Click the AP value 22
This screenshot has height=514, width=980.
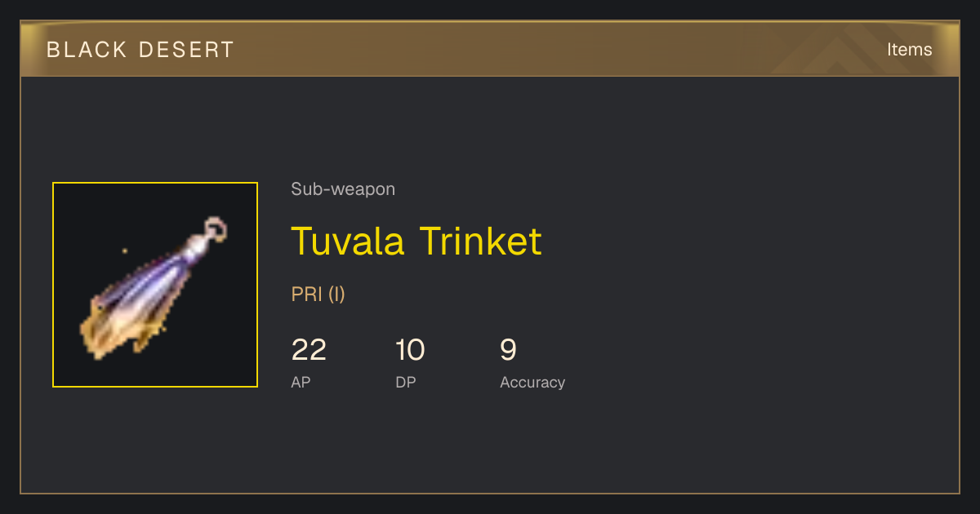point(309,350)
